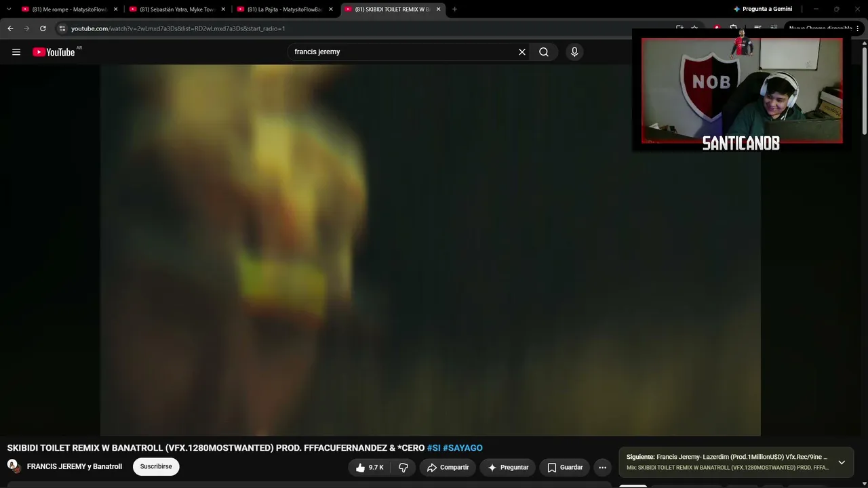Expand the mix playlist panel chevron
The width and height of the screenshot is (868, 488).
coord(842,462)
